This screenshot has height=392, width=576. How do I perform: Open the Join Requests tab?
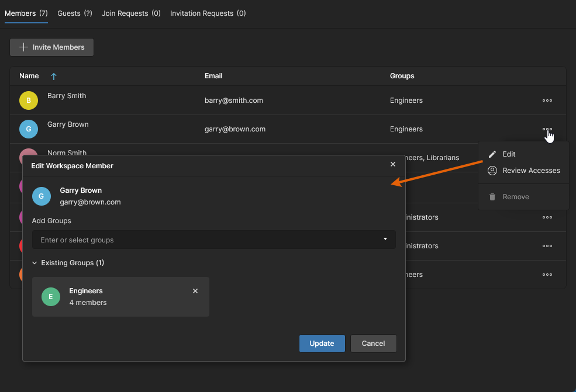click(131, 13)
